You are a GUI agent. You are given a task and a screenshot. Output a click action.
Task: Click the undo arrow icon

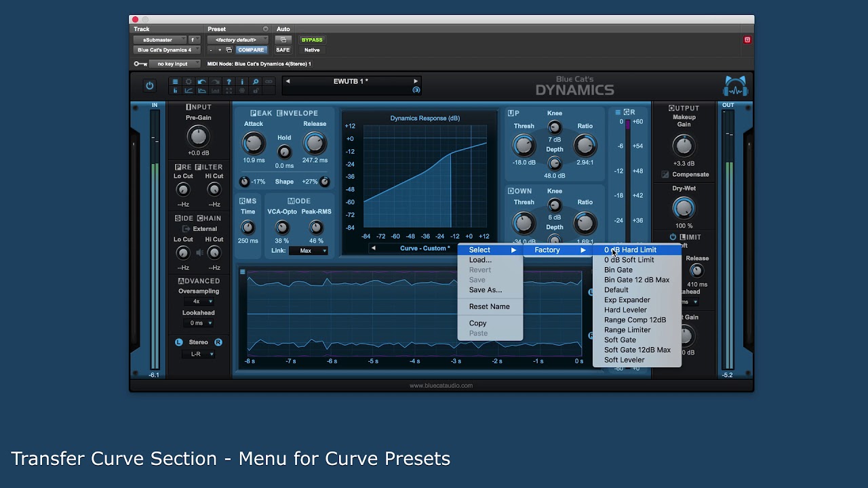201,82
